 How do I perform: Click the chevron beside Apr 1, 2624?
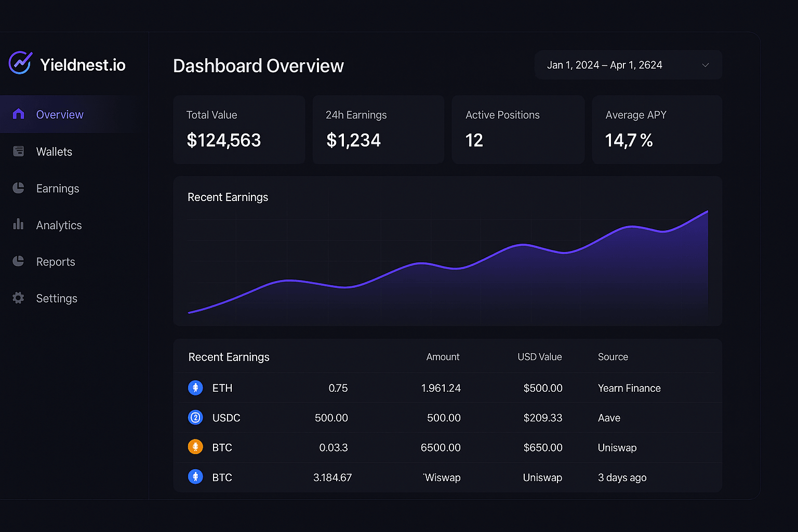(705, 65)
